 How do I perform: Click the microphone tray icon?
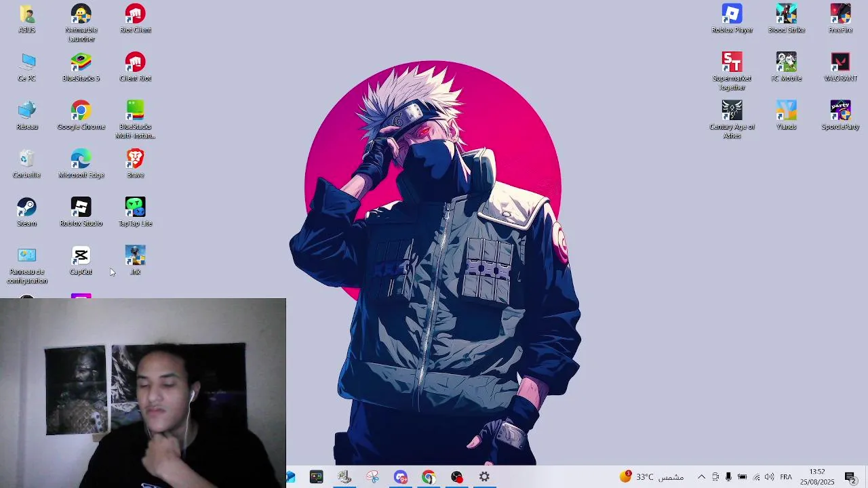click(728, 477)
